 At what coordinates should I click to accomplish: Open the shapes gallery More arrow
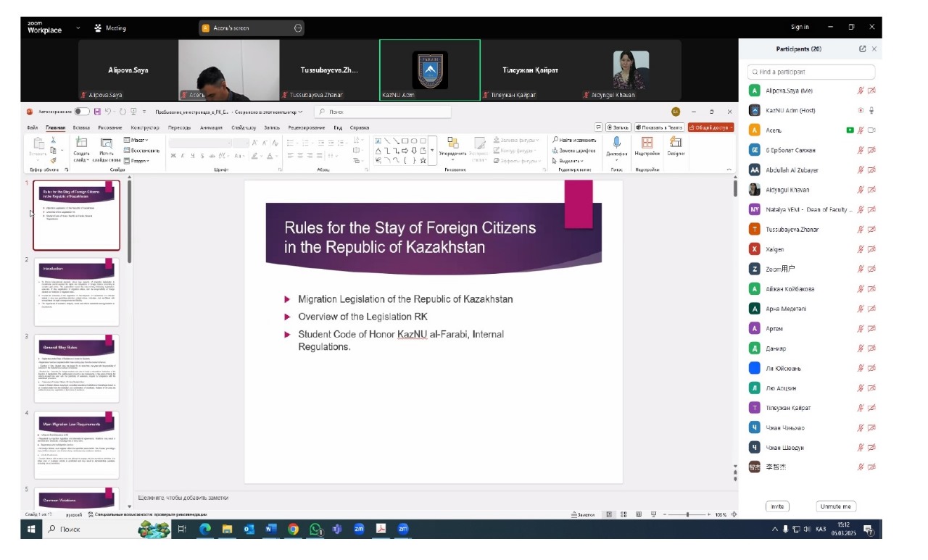[x=432, y=150]
